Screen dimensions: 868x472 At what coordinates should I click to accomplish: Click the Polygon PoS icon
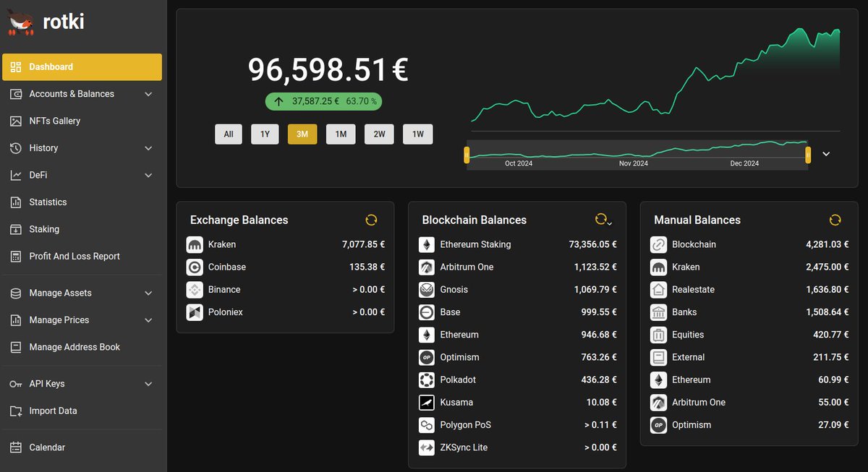427,425
